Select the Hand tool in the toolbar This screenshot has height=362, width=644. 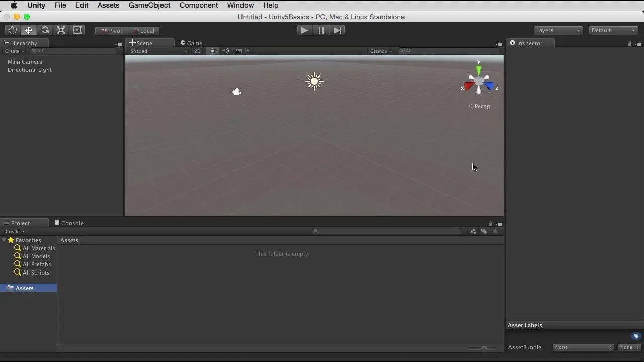pos(13,30)
